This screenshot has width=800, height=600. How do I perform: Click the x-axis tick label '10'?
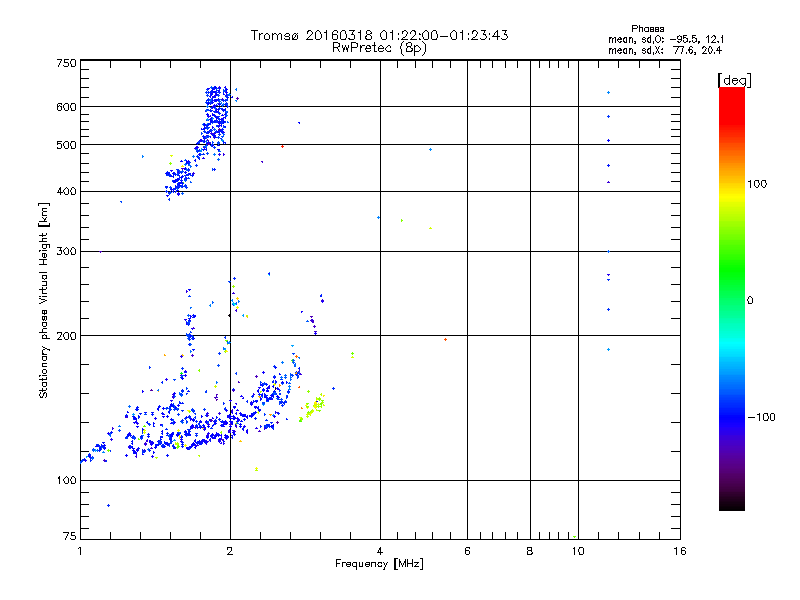(578, 551)
